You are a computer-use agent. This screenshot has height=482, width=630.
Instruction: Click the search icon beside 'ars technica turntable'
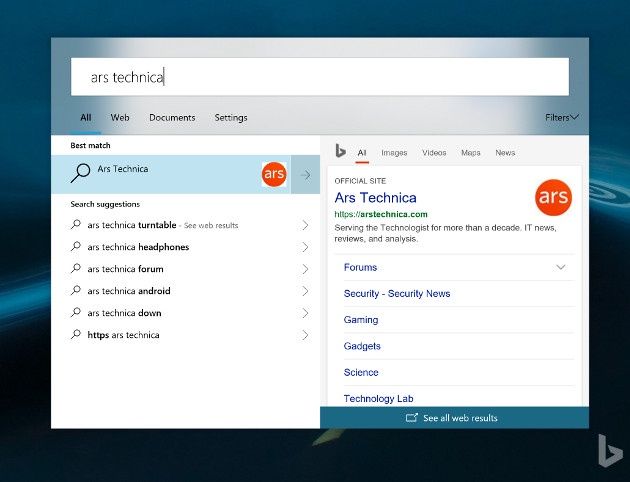pyautogui.click(x=76, y=225)
